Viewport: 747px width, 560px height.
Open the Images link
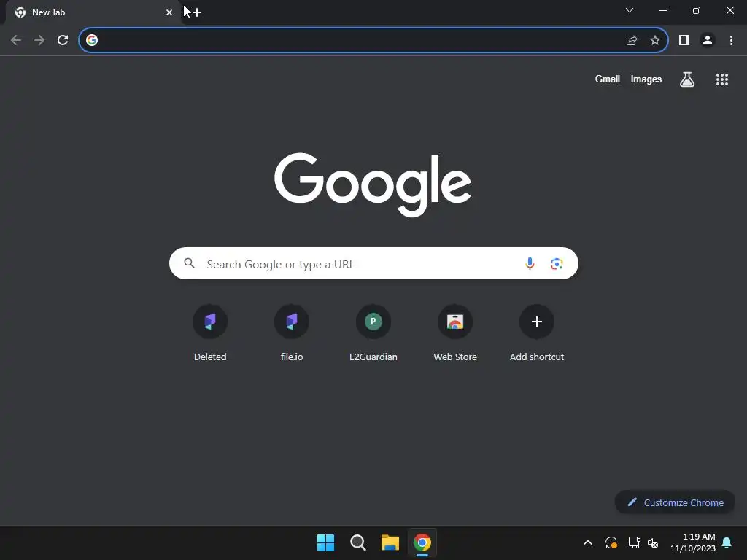tap(646, 79)
